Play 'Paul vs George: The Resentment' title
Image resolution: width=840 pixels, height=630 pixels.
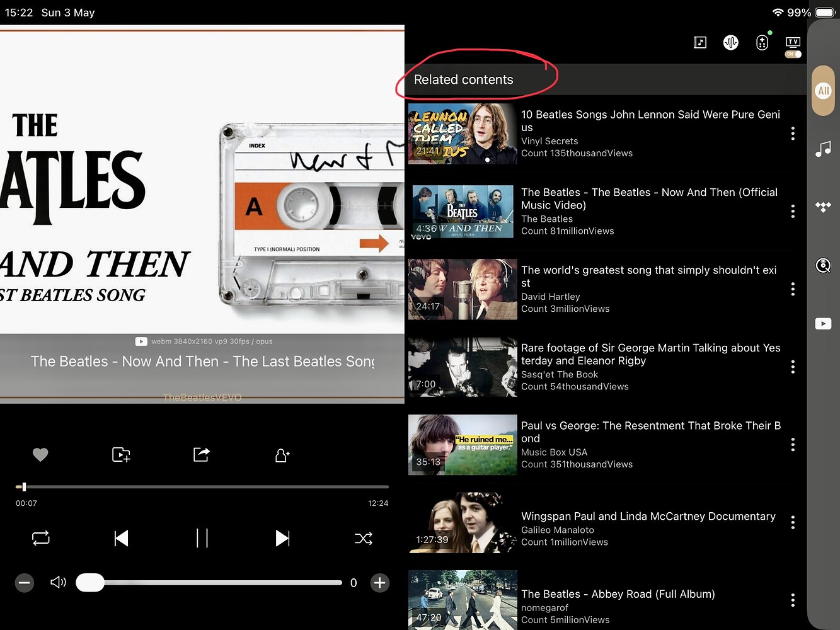tap(651, 432)
